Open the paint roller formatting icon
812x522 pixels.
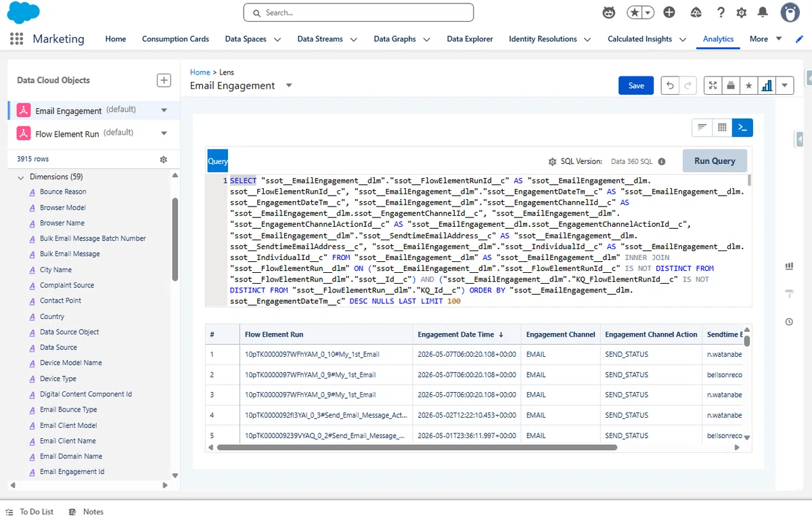(789, 294)
